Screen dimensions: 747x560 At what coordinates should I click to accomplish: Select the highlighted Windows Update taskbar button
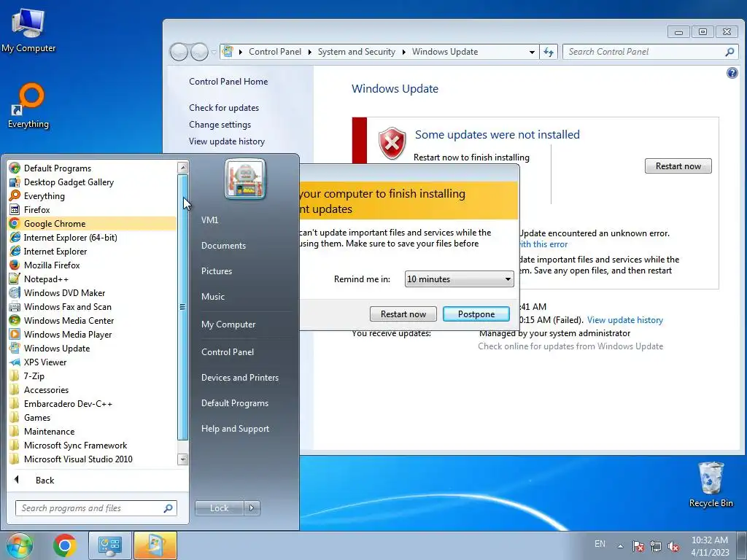(x=155, y=545)
